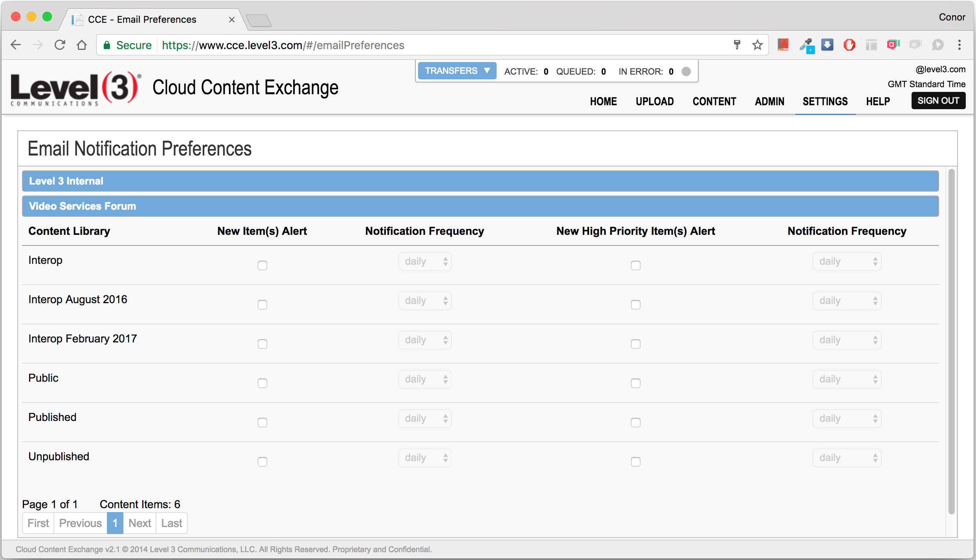The width and height of the screenshot is (976, 560).
Task: Click the SIGN OUT button
Action: 938,101
